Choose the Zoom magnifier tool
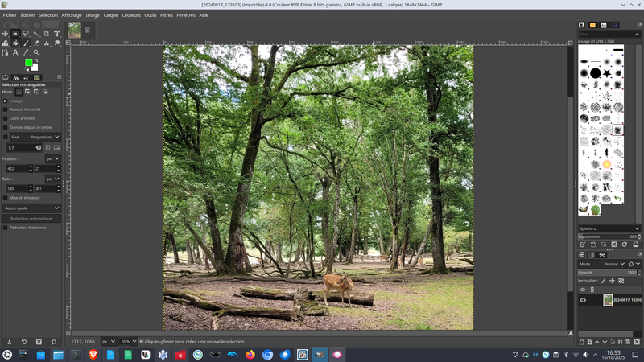 [36, 52]
